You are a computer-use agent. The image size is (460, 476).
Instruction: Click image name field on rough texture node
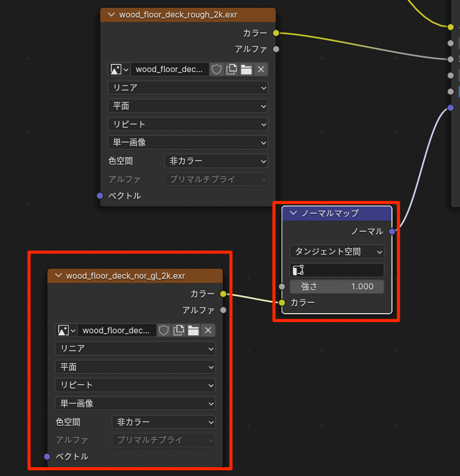coord(170,70)
